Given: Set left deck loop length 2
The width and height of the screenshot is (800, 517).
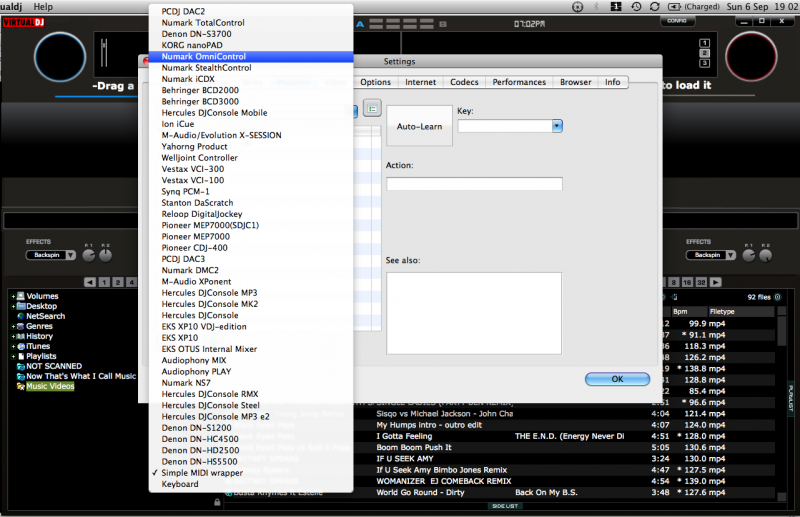Looking at the screenshot, I should coord(118,282).
